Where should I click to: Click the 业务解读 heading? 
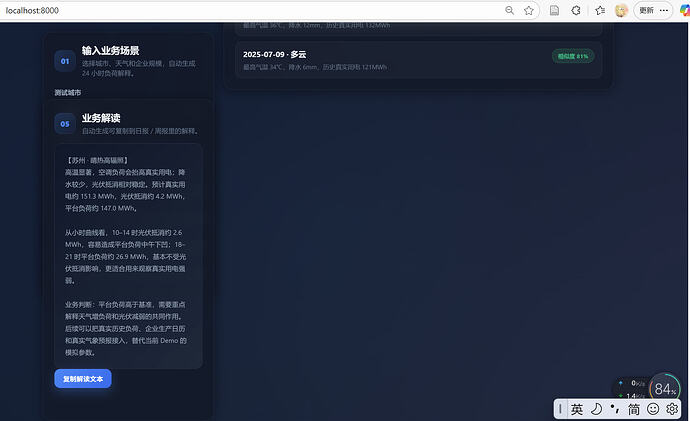101,118
